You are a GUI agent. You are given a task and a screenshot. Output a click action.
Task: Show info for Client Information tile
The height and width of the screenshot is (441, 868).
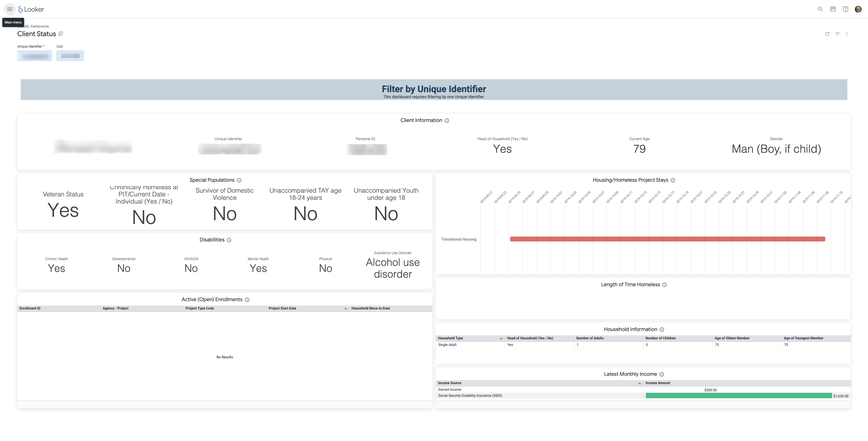tap(447, 121)
